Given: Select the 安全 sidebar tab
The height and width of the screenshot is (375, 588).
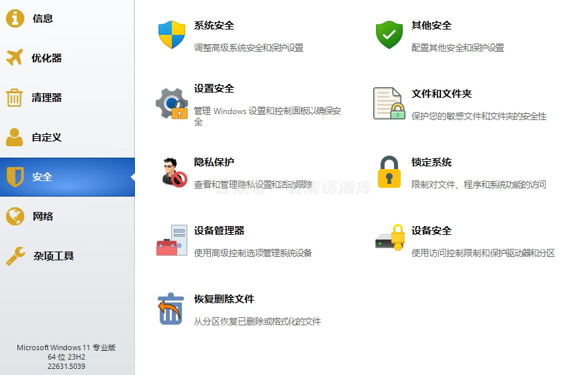Looking at the screenshot, I should (42, 177).
